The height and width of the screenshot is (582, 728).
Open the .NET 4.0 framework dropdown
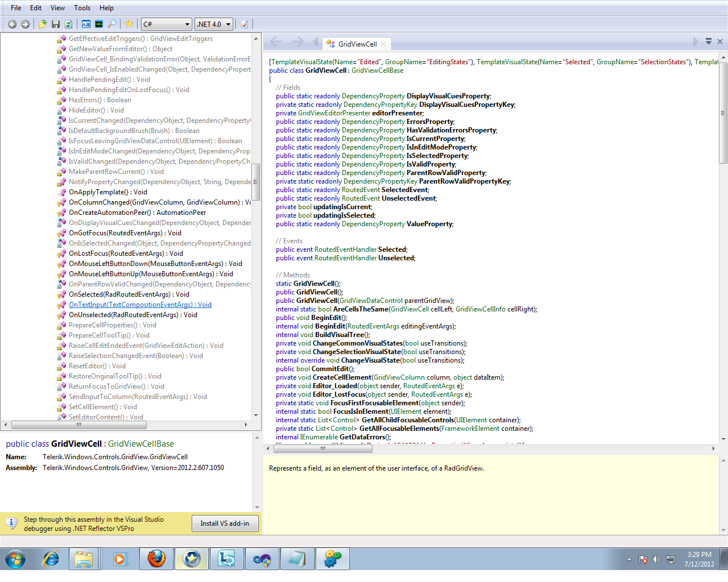[x=214, y=24]
